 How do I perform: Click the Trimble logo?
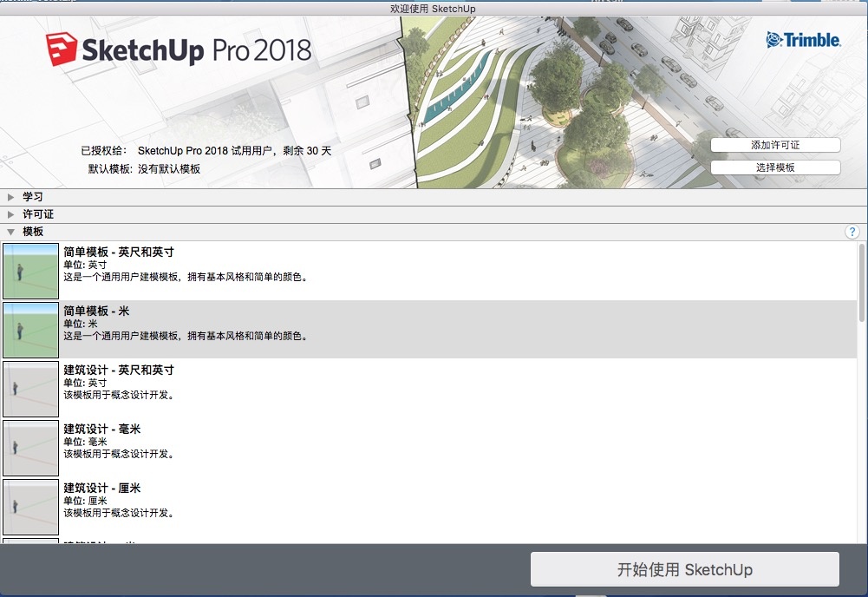click(x=803, y=40)
